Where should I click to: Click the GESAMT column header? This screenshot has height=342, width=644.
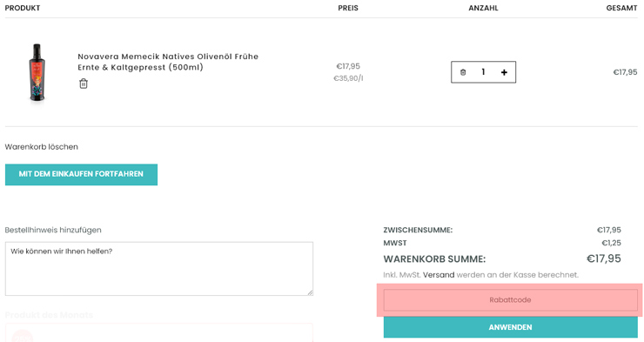622,8
